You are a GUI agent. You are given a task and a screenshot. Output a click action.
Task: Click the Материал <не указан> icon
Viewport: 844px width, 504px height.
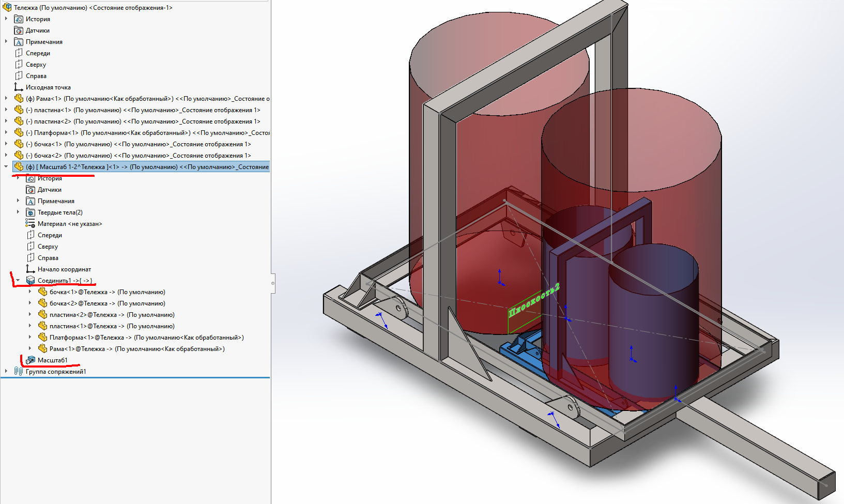coord(30,224)
